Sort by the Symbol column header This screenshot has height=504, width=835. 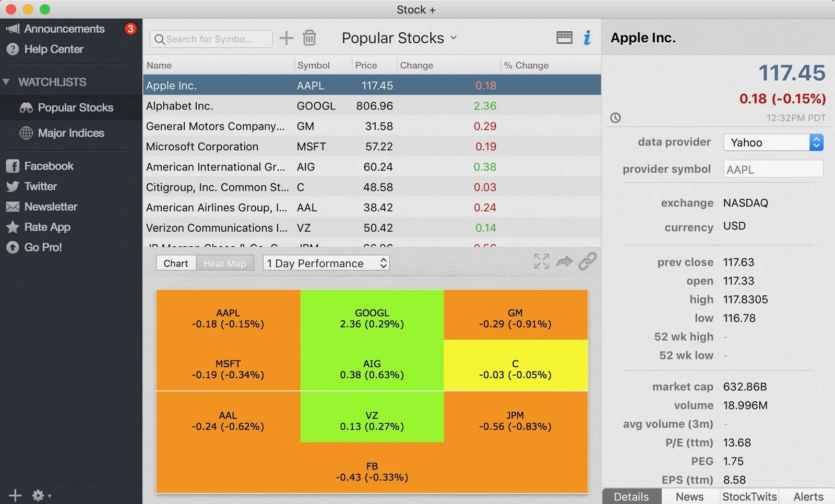pos(323,65)
